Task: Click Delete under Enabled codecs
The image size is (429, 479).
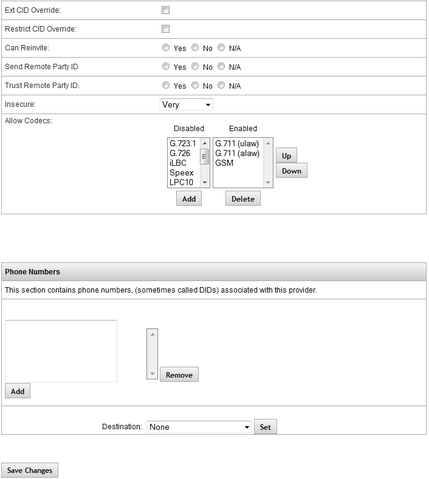Action: pos(243,199)
